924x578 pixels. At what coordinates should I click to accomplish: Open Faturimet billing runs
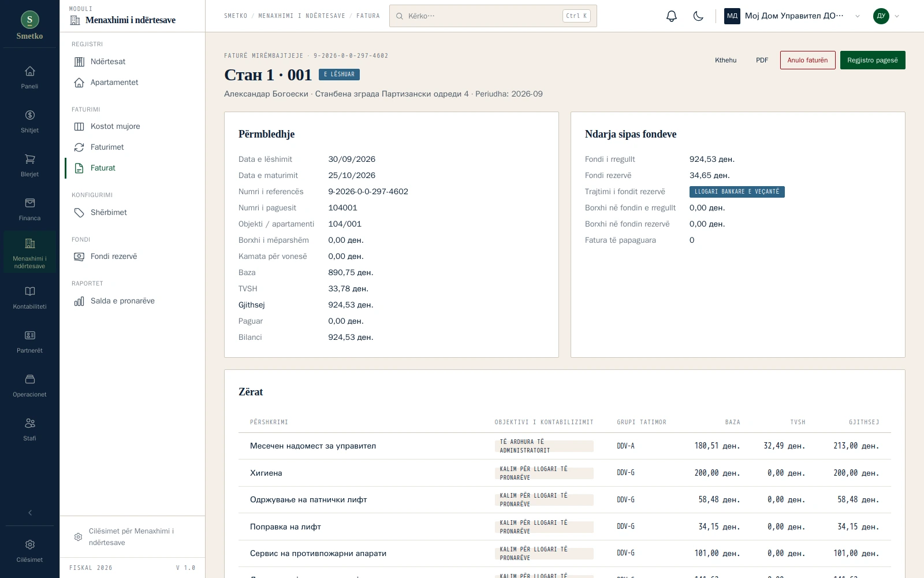pos(132,147)
